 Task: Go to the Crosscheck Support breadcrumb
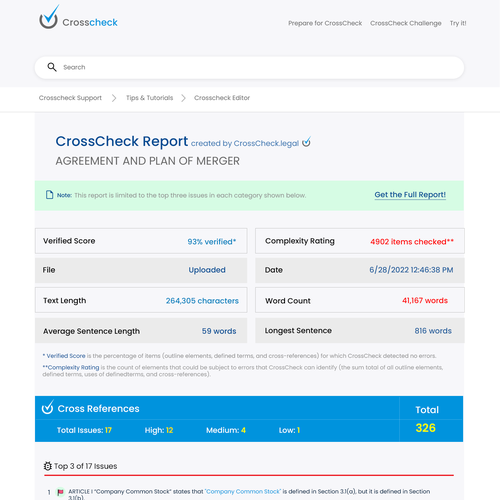pos(70,98)
